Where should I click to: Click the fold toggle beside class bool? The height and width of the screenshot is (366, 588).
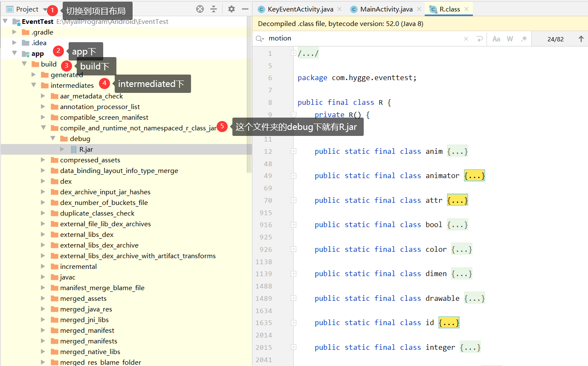(293, 225)
